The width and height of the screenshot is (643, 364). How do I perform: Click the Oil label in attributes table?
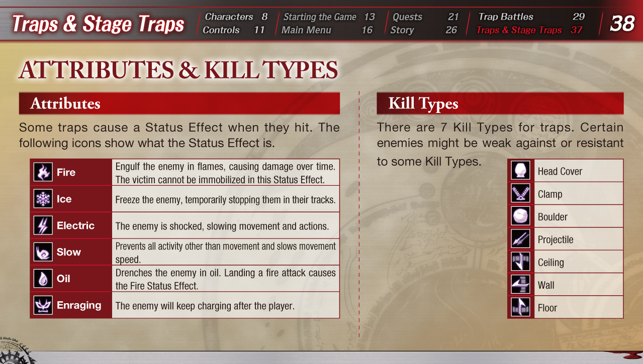63,279
